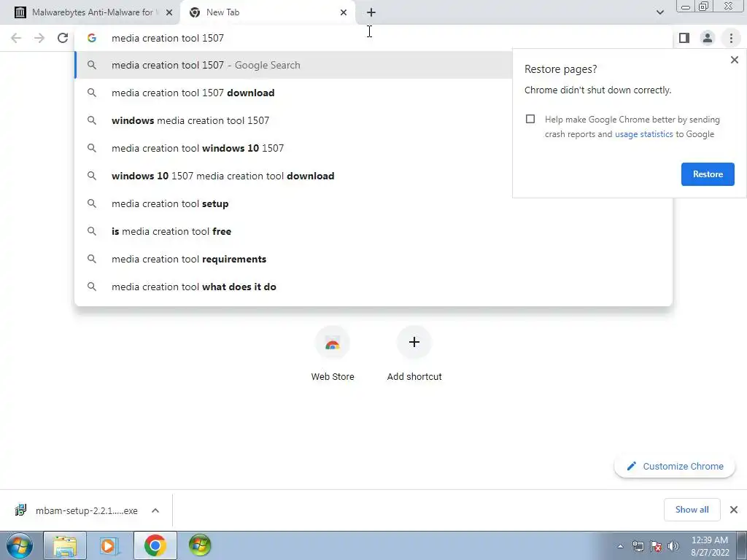Click the Google G icon in address bar

pos(91,38)
